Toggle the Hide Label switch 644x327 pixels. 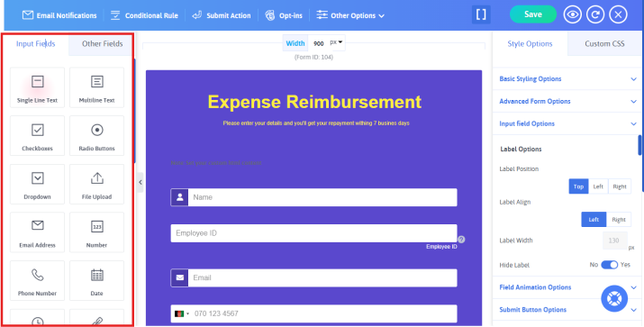609,265
